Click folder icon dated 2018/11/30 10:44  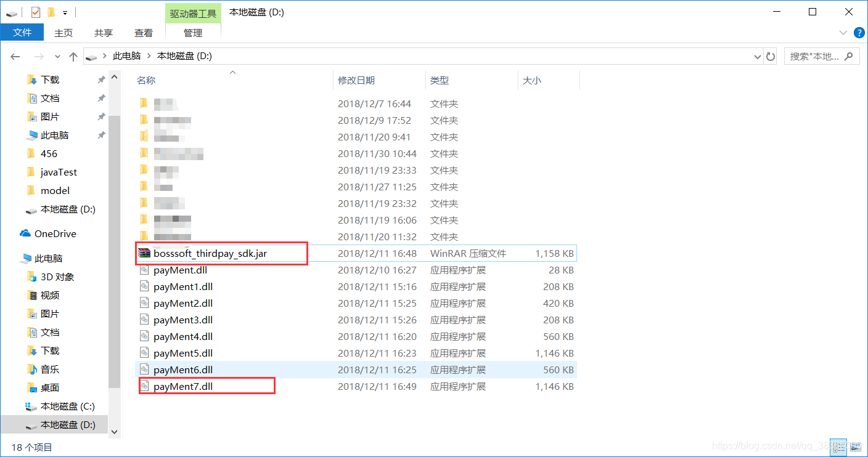pos(144,153)
